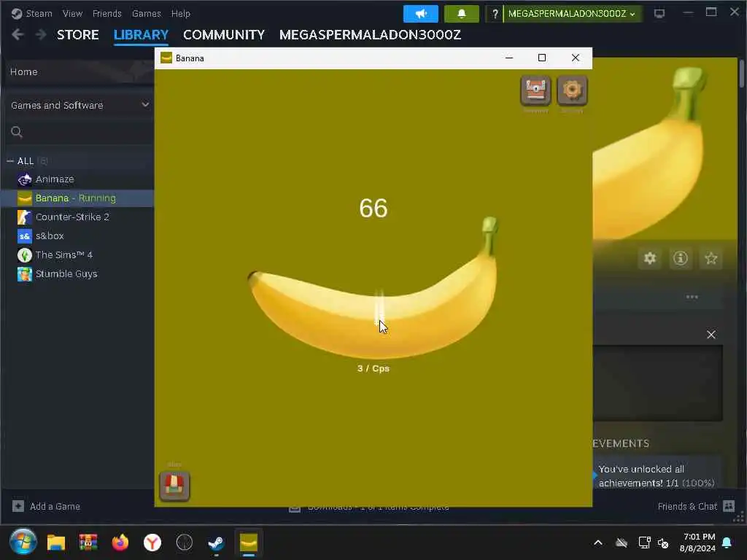
Task: Switch to the LIBRARY tab
Action: (141, 35)
